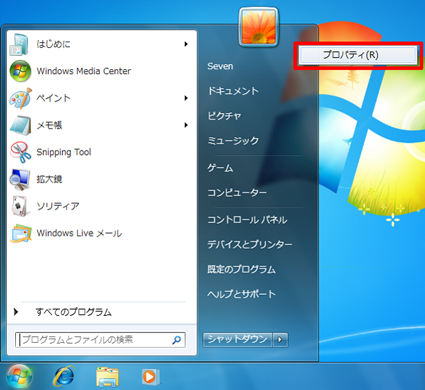
Task: Launch Snipping Tool scissors icon
Action: 21,152
